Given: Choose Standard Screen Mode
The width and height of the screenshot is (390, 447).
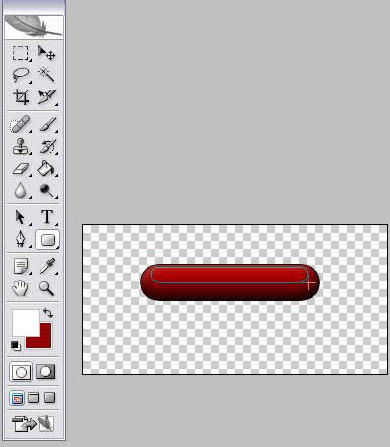Looking at the screenshot, I should (17, 398).
